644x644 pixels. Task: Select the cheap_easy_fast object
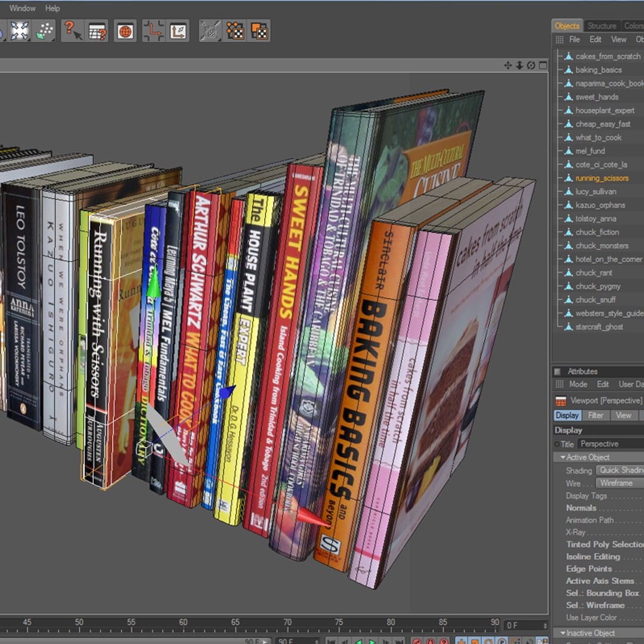602,124
